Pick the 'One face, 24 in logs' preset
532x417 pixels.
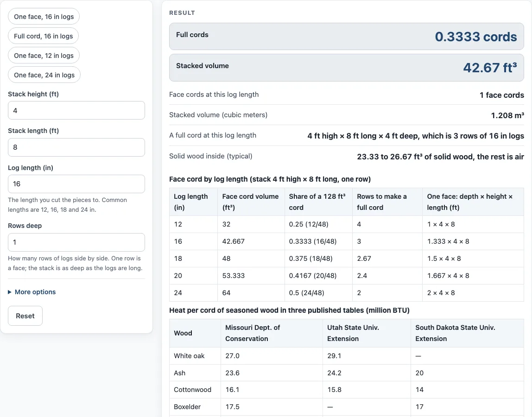44,75
